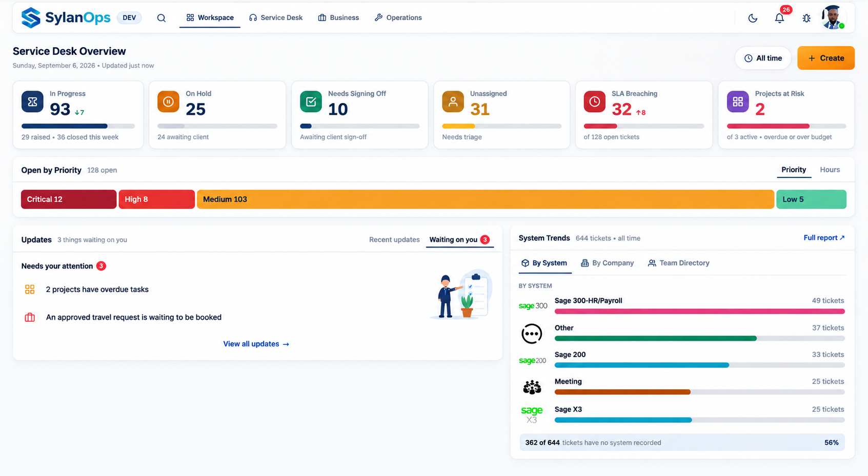Select the By Company tab
Screen dimensions: 868x476
(607, 263)
